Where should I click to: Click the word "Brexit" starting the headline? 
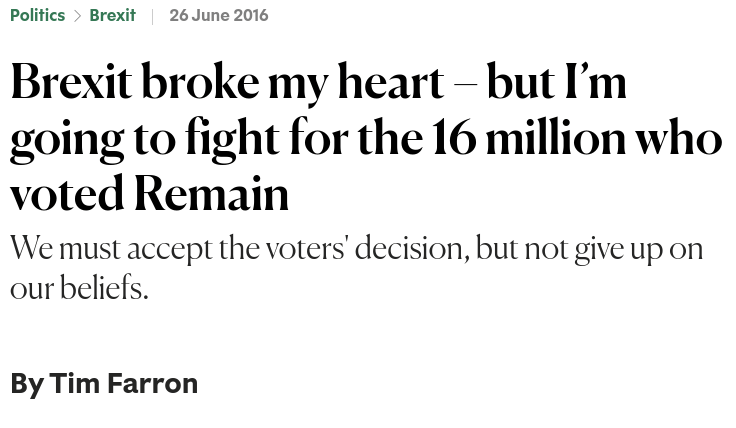pos(70,82)
